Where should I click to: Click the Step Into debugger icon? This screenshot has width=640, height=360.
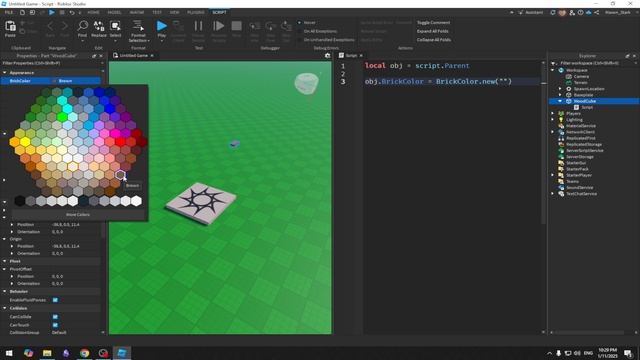(x=255, y=27)
